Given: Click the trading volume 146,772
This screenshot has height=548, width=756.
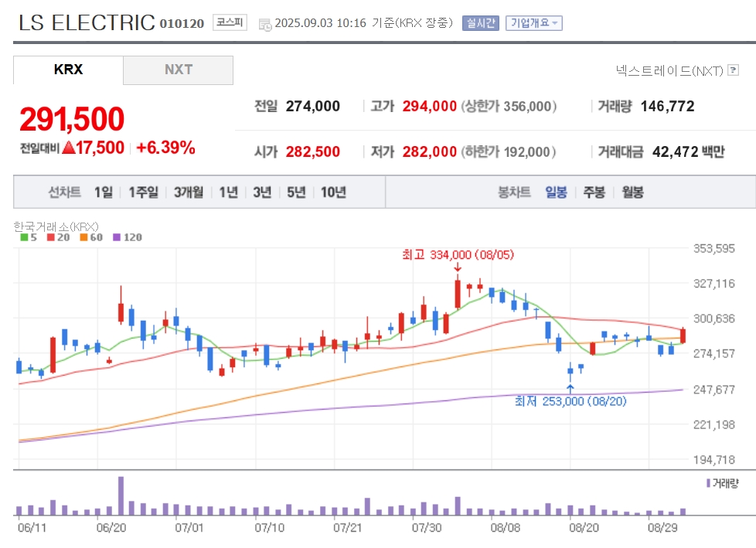Looking at the screenshot, I should [667, 106].
